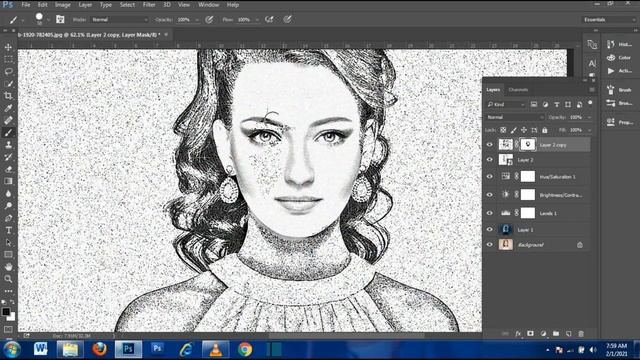Select the Brush tool in toolbox
The width and height of the screenshot is (640, 360).
pos(8,133)
